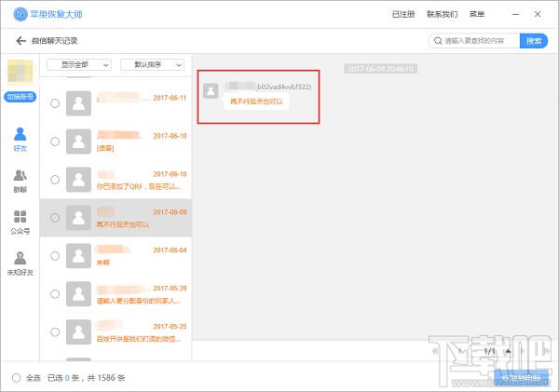Click the magnifier icon in search box
Viewport: 559px width, 392px height.
pos(438,41)
